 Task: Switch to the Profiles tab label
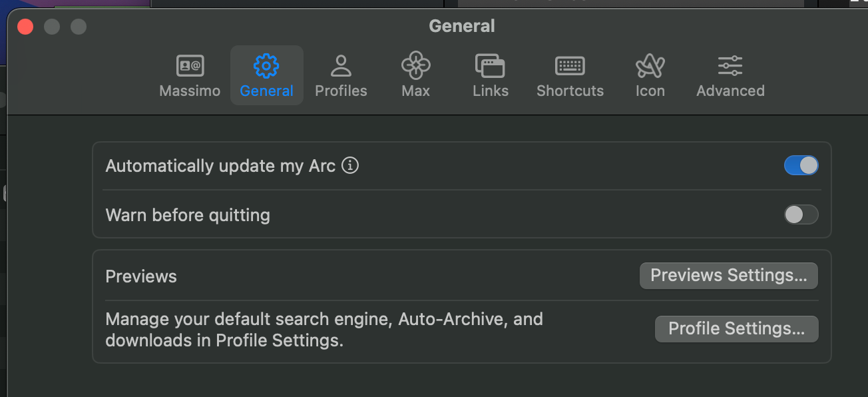click(341, 91)
